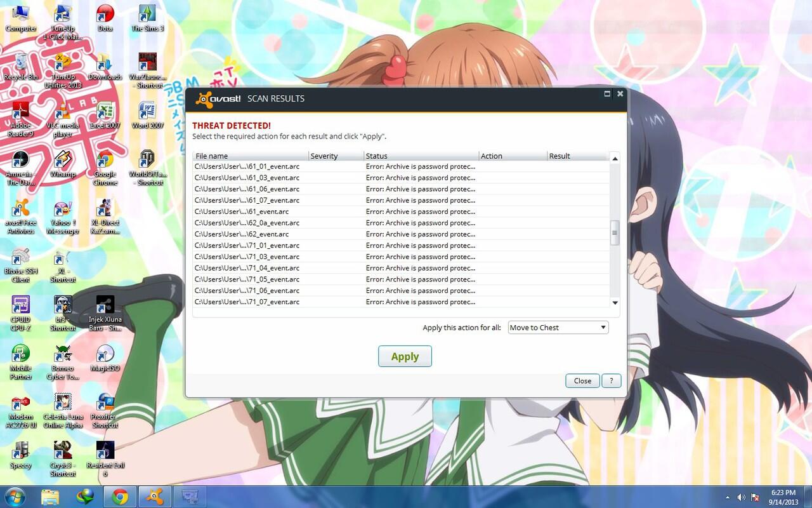Select the row '71_04_event.arc'
The image size is (812, 508).
(401, 268)
